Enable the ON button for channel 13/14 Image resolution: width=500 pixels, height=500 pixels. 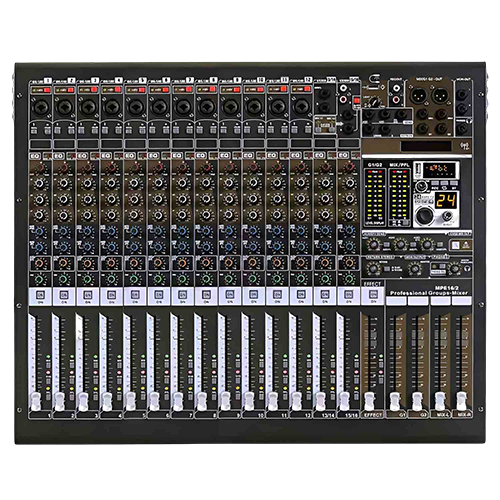pyautogui.click(x=325, y=295)
